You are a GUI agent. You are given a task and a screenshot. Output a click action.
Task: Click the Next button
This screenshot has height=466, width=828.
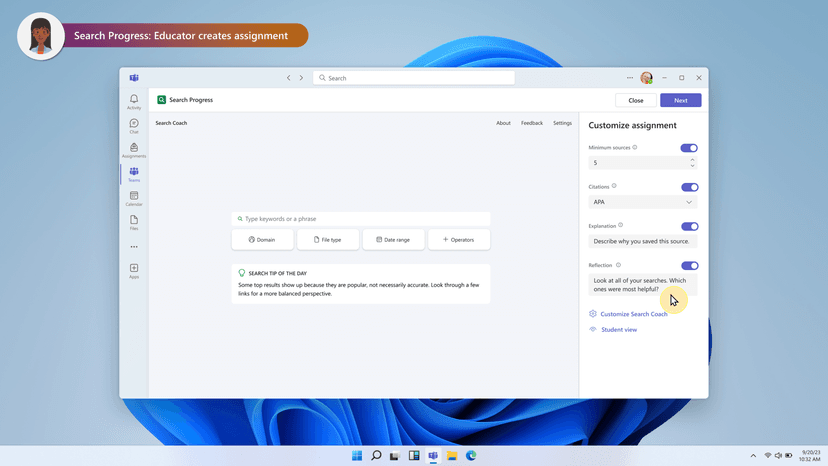(681, 100)
